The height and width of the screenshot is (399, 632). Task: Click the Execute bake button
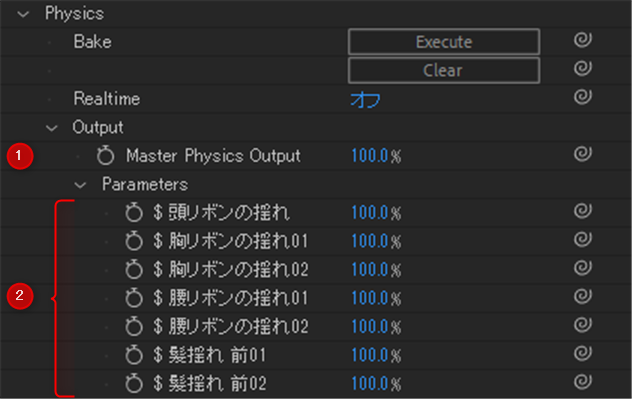click(x=444, y=42)
